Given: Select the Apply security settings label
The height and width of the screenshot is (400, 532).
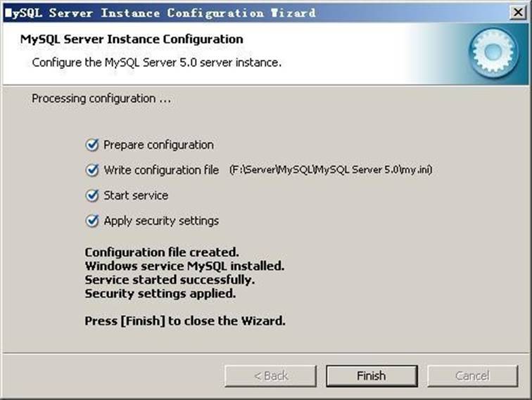Looking at the screenshot, I should coord(161,221).
